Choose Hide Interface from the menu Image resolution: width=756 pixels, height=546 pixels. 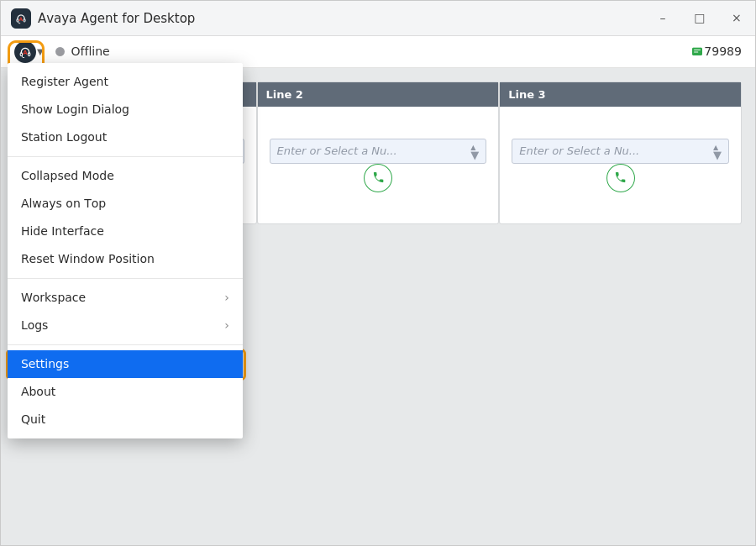[125, 231]
